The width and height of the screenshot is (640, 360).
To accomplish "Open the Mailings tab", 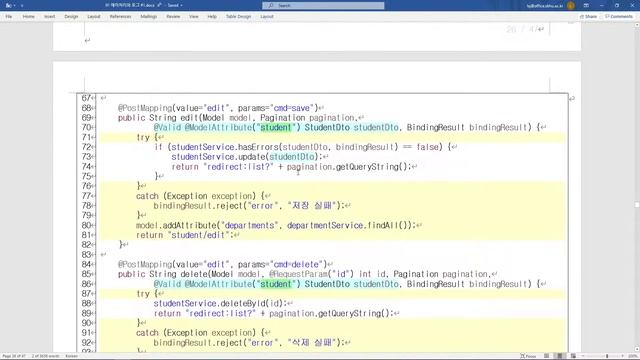I will point(149,17).
